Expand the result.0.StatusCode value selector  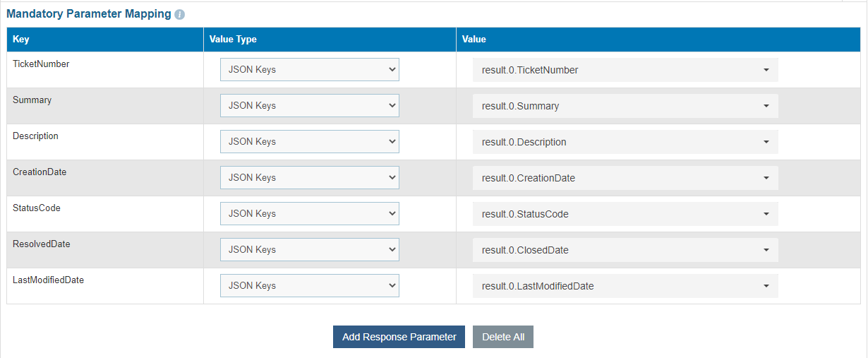[625, 214]
